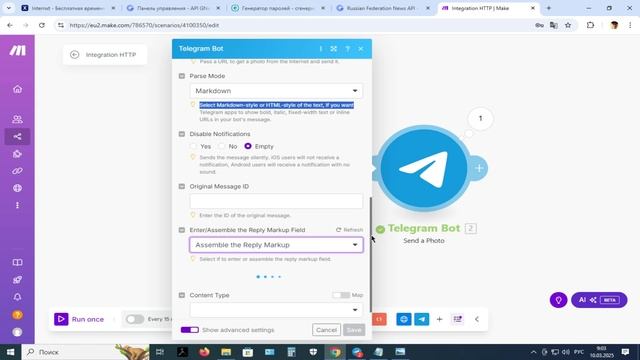
Task: Expand Chrome tab search dropdown arrow
Action: [x=9, y=8]
